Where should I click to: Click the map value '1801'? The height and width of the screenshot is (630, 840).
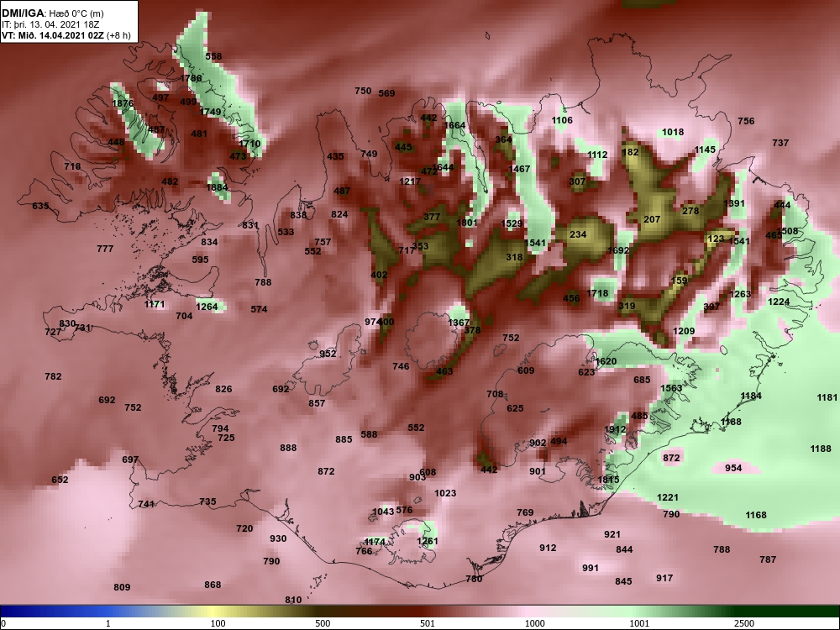tap(466, 223)
